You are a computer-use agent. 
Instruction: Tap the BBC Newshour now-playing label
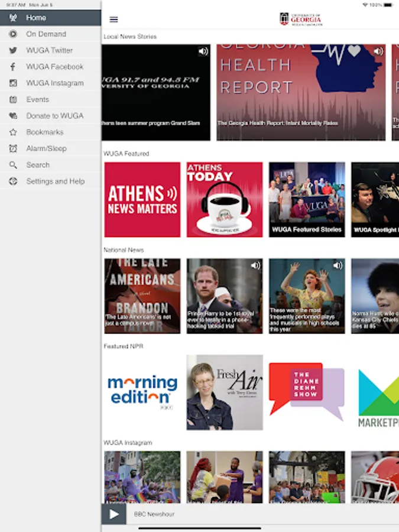(x=154, y=514)
